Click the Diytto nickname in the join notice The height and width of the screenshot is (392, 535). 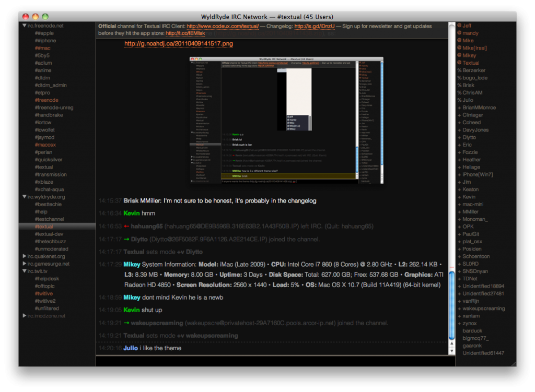[x=139, y=239]
